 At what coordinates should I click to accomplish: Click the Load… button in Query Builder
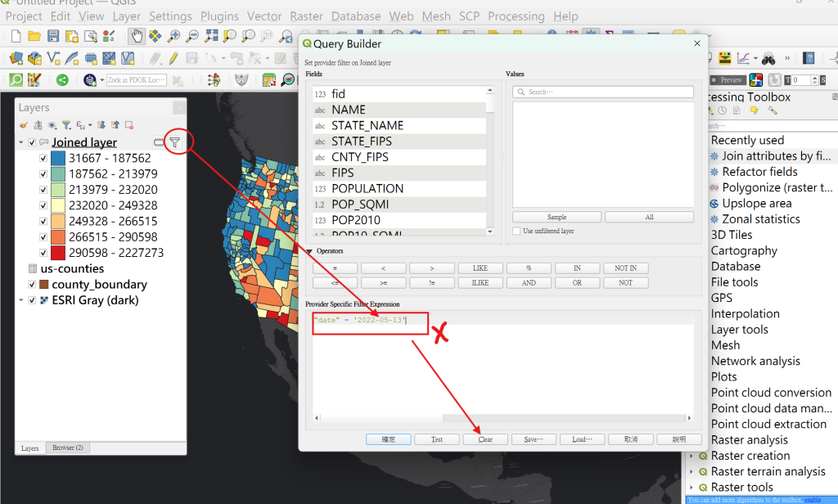tap(582, 439)
